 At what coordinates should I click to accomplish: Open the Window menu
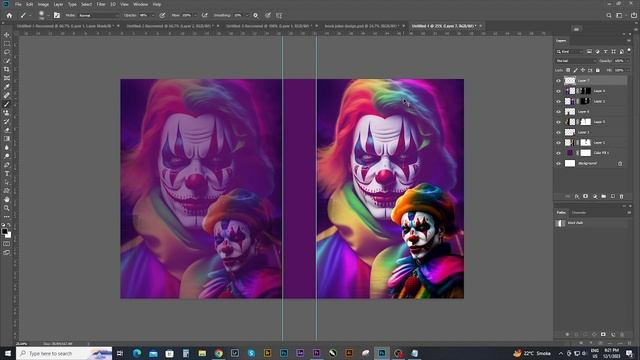coord(140,4)
